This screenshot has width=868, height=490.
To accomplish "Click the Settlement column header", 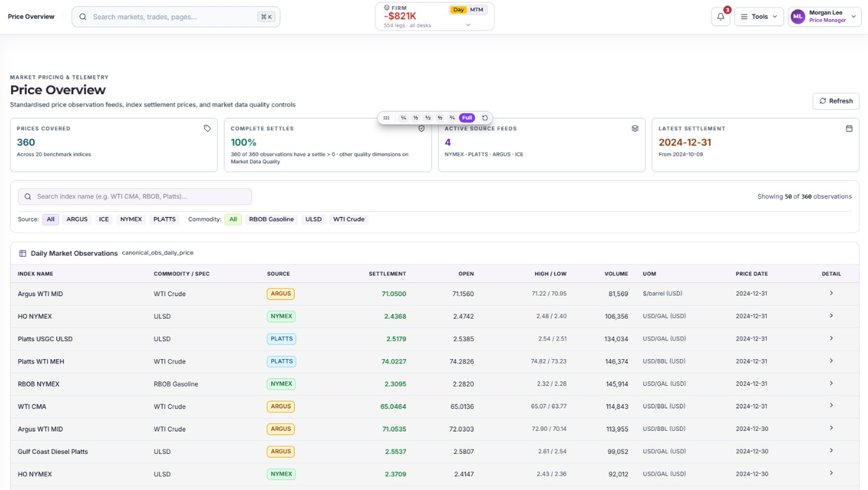I will (x=387, y=274).
